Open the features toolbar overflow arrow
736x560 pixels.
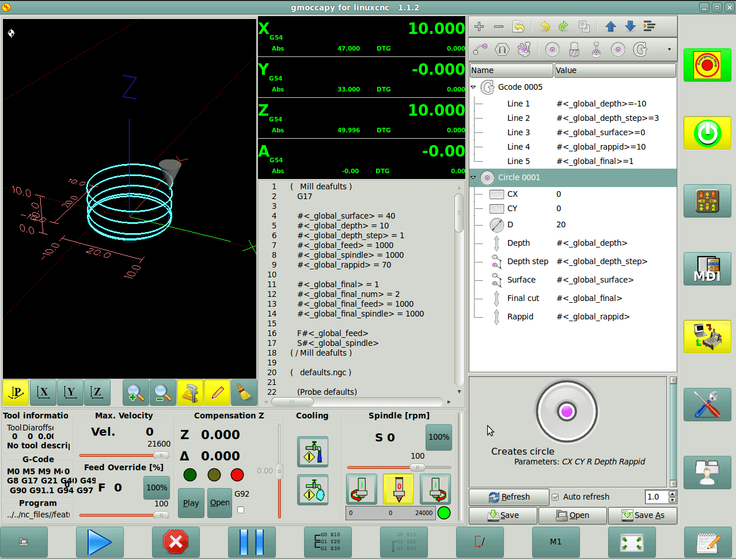(x=669, y=49)
